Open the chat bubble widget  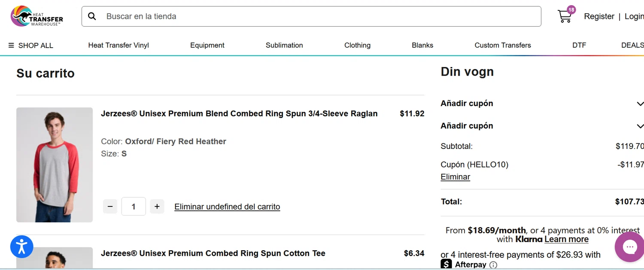pos(629,247)
